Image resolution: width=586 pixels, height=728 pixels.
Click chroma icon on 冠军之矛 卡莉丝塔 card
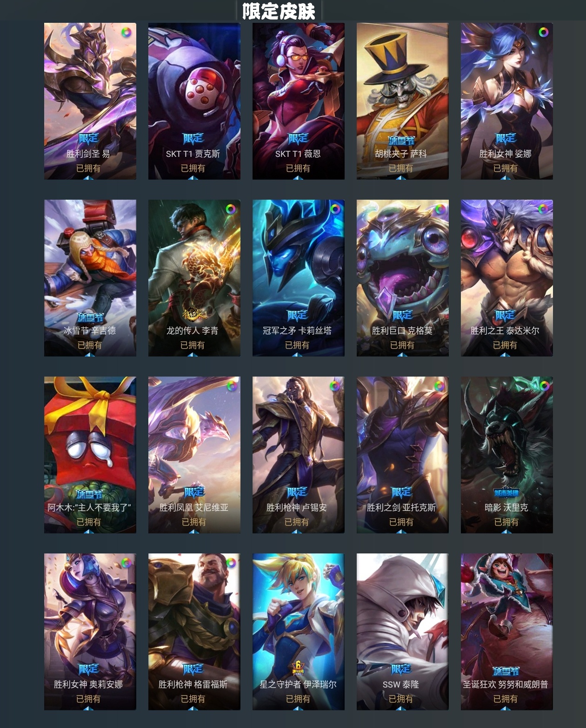[335, 209]
